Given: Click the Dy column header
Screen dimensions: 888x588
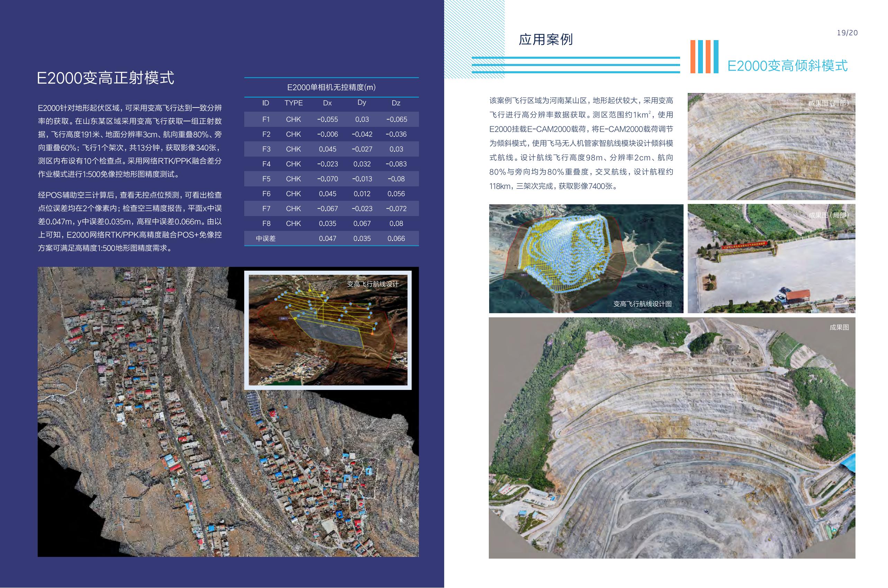Looking at the screenshot, I should [361, 103].
